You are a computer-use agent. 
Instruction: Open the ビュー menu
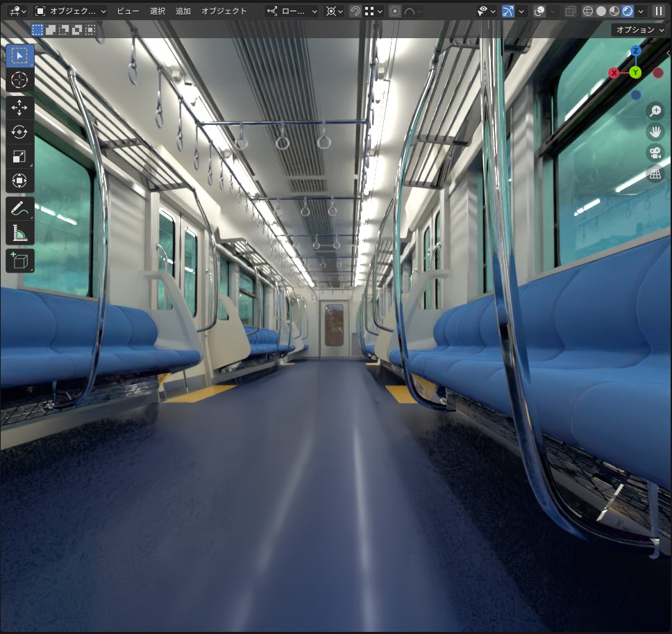pos(128,11)
